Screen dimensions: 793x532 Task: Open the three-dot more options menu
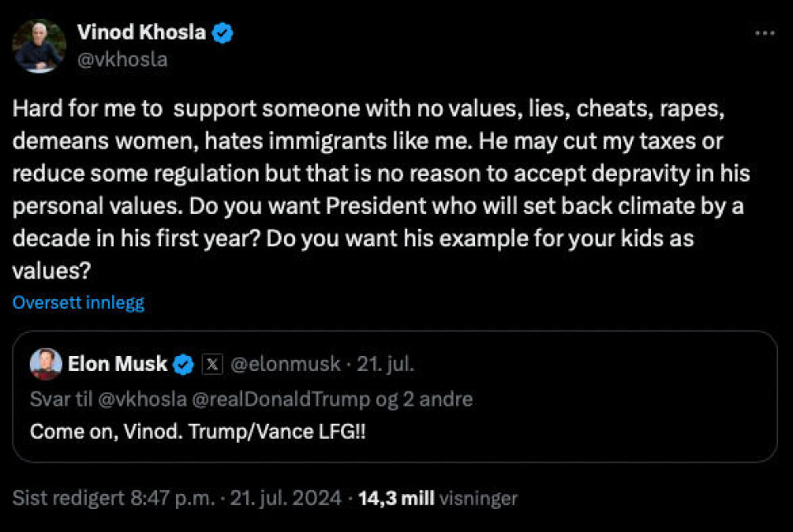pyautogui.click(x=766, y=34)
